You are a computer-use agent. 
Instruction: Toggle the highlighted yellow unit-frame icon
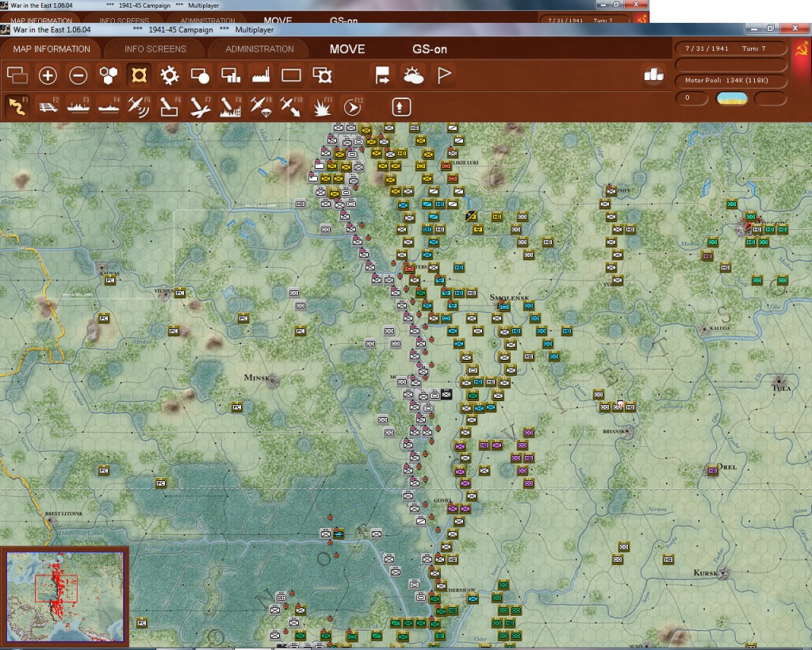tap(139, 75)
